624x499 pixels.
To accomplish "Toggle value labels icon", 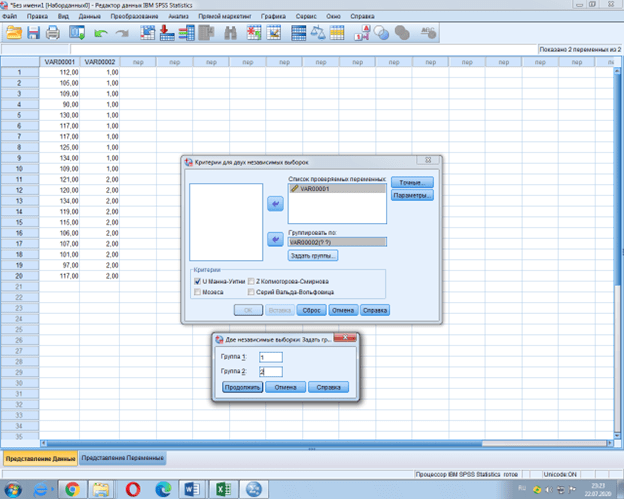I will click(x=362, y=33).
